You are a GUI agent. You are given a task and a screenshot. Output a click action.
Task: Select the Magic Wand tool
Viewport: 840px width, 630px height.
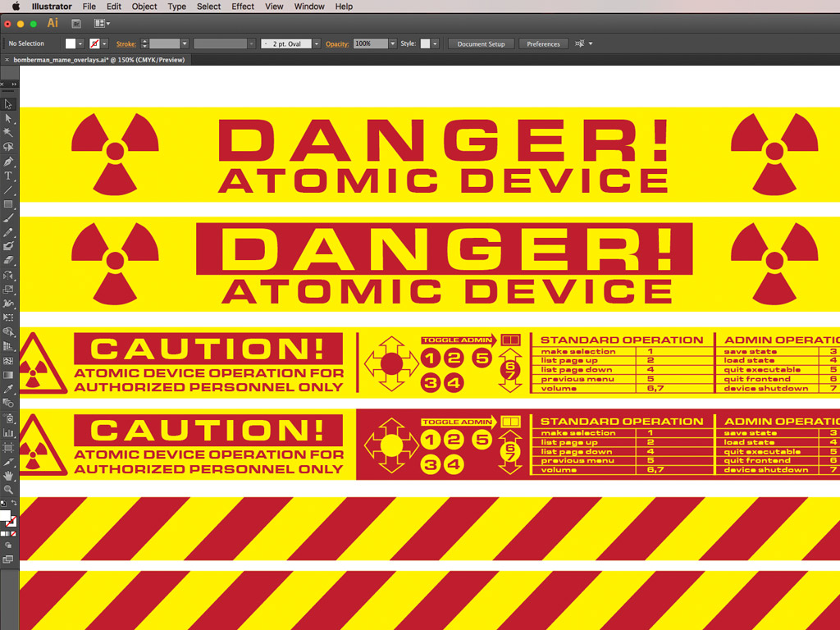click(x=8, y=132)
